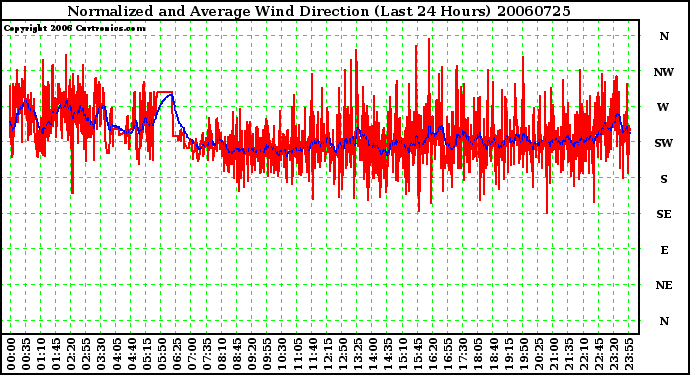Click the 00:00 time axis label

point(11,354)
